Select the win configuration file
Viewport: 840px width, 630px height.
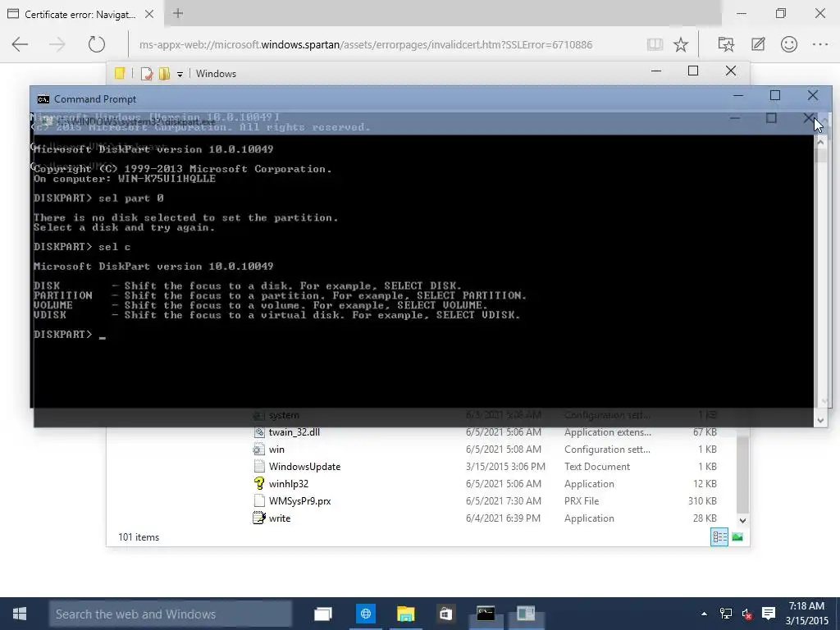coord(276,449)
